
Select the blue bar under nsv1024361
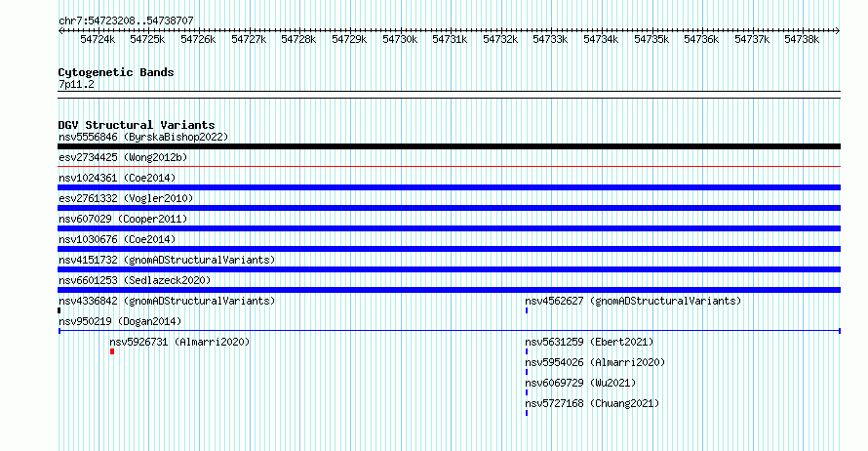(x=449, y=187)
